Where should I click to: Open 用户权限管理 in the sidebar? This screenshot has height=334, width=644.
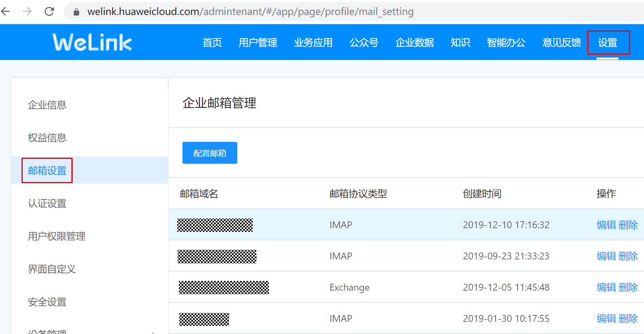57,236
